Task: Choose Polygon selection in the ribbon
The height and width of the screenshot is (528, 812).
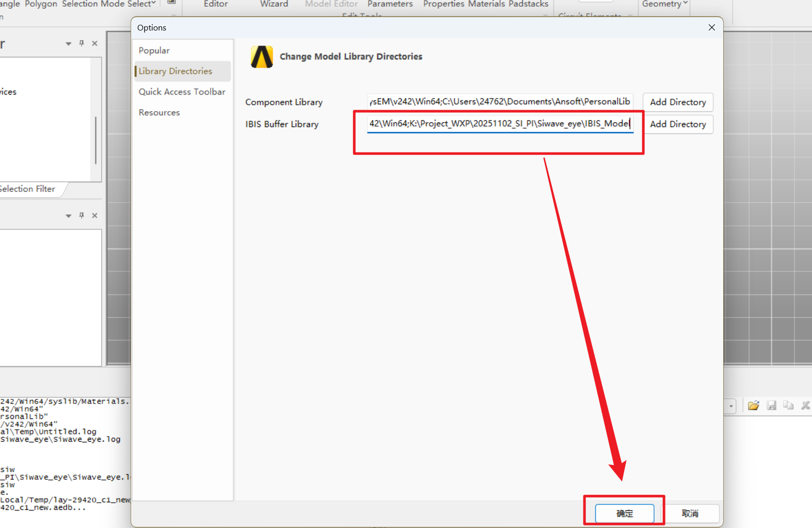Action: click(41, 4)
